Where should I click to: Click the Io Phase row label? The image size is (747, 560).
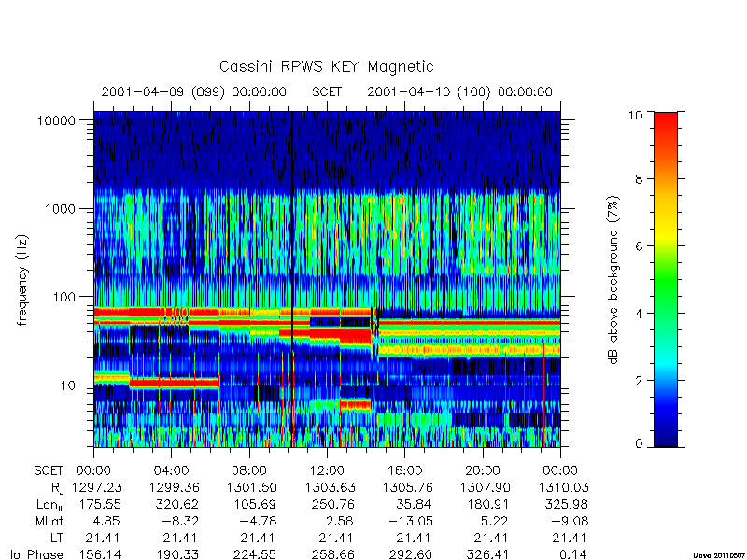(36, 554)
